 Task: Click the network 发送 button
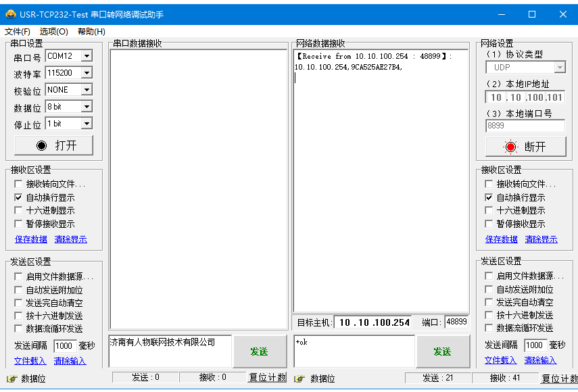click(442, 351)
